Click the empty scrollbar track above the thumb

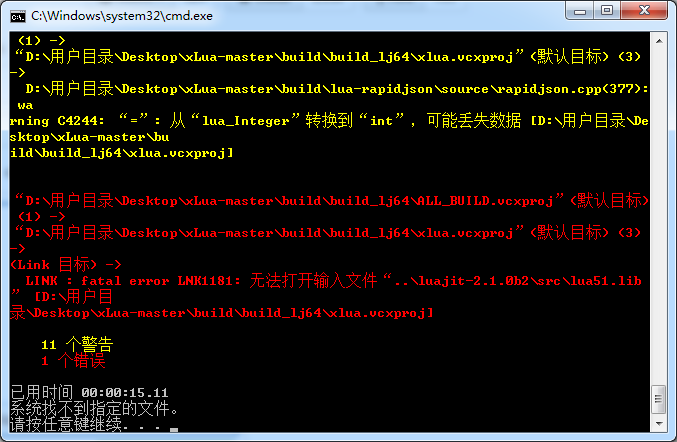[x=659, y=216]
